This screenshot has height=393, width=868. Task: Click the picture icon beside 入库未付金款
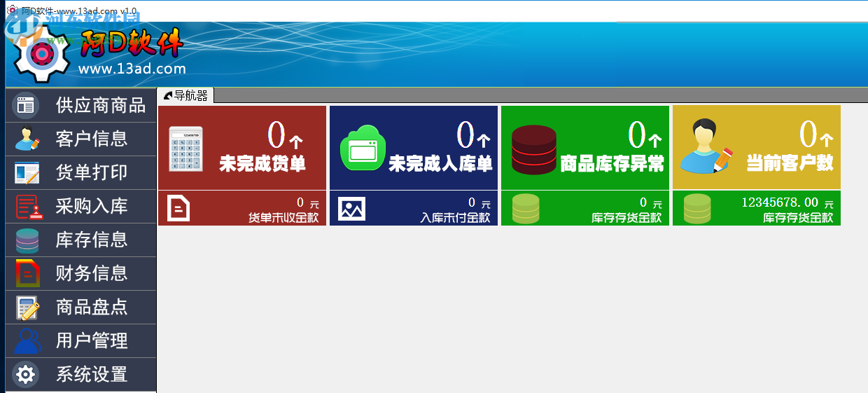[x=351, y=208]
